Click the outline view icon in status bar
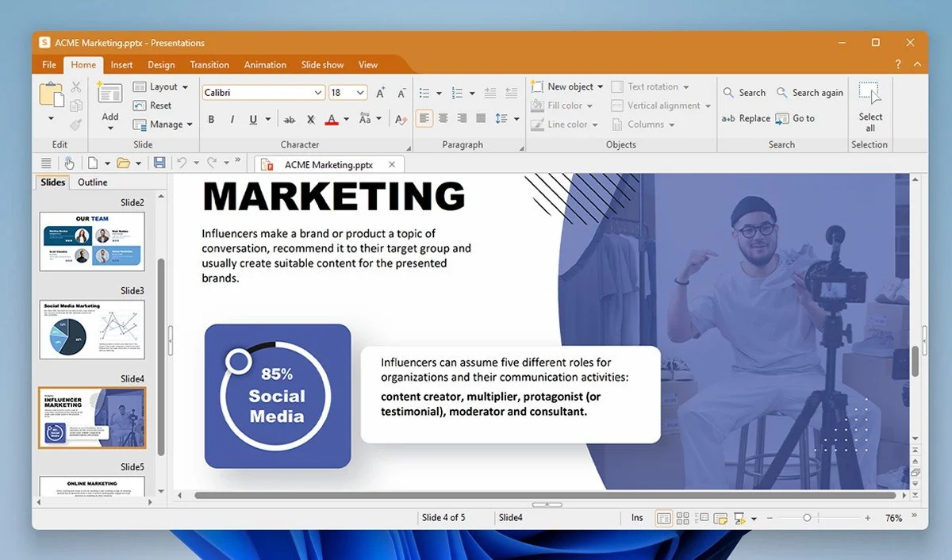 click(701, 518)
